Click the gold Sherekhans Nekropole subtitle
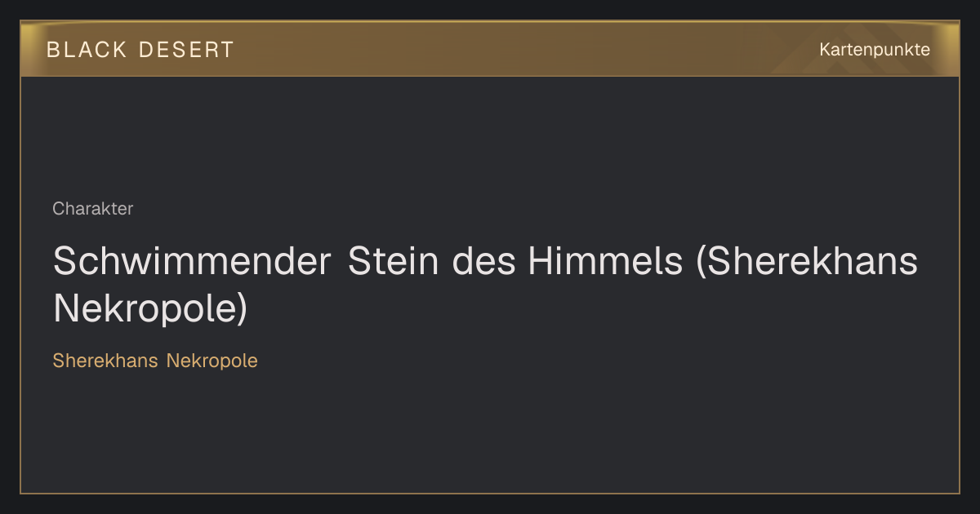This screenshot has width=980, height=514. [155, 361]
